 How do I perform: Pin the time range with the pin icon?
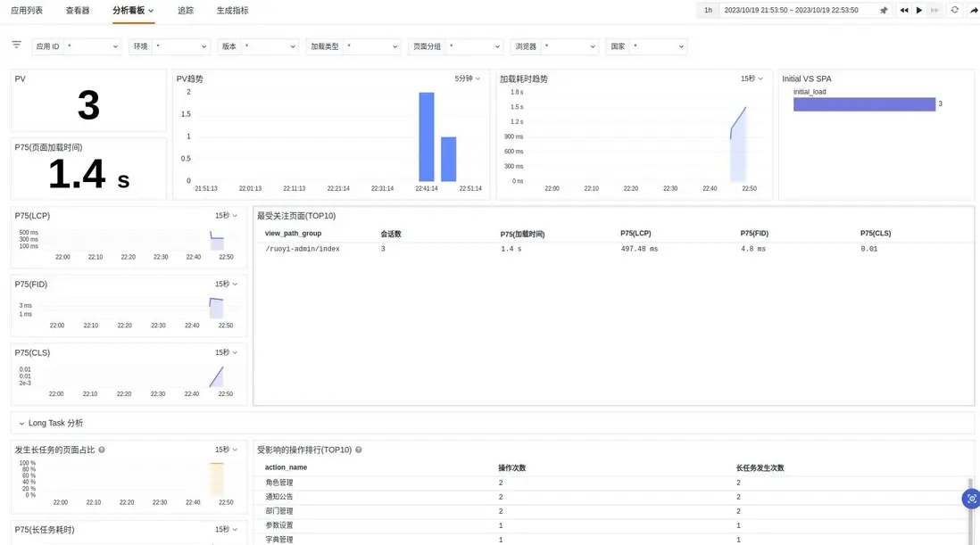click(884, 10)
